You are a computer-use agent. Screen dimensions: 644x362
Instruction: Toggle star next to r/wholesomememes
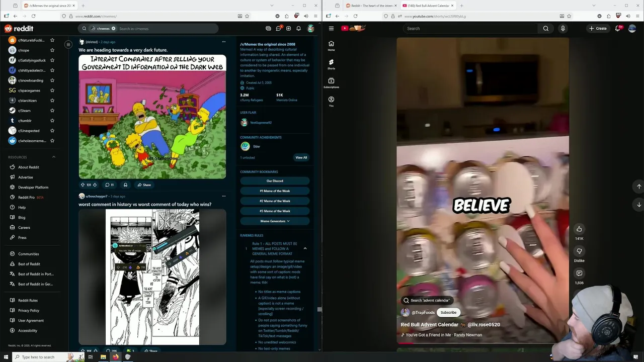coord(52,141)
